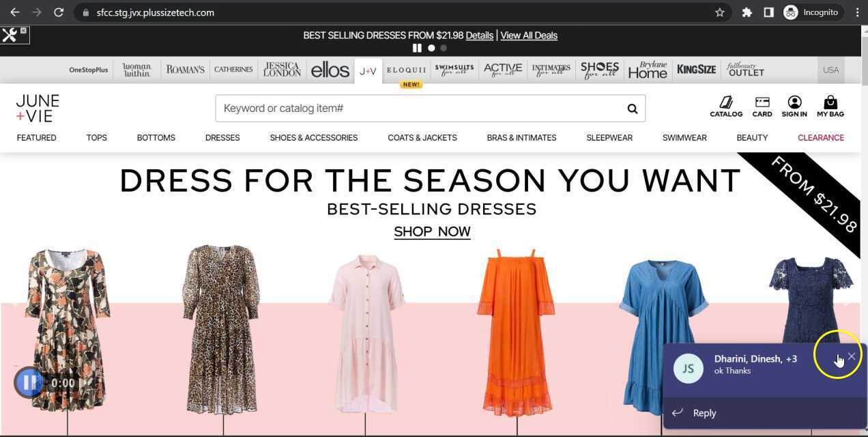Pause the promo banner rotation

[417, 48]
